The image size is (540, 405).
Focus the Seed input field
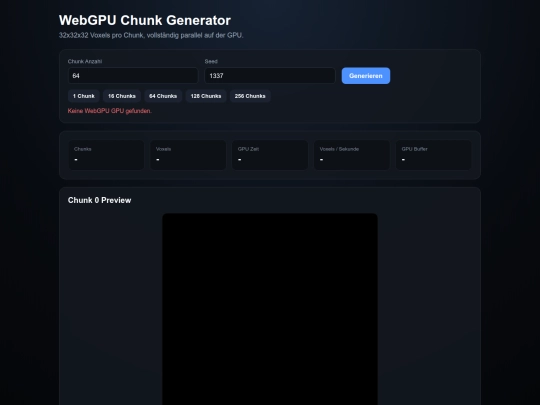(x=270, y=75)
